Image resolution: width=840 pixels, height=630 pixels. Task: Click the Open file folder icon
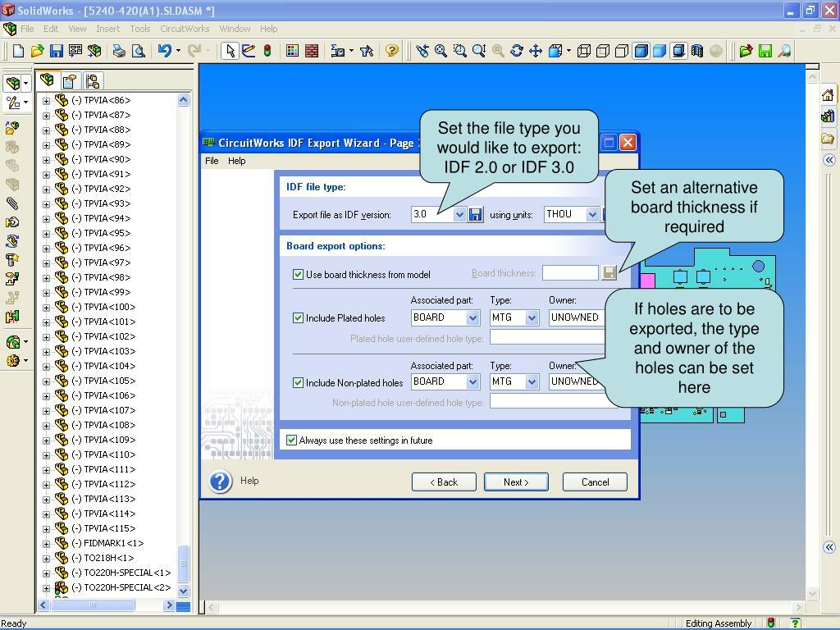click(x=37, y=51)
